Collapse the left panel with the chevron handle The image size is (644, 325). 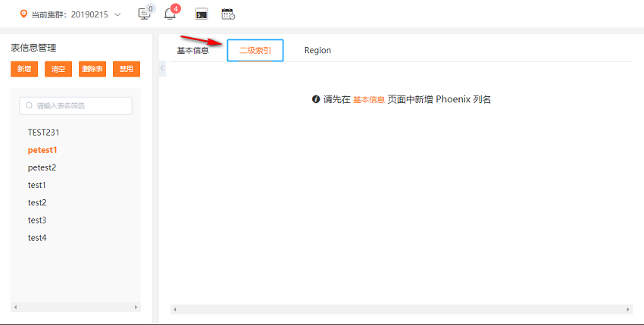coord(162,68)
